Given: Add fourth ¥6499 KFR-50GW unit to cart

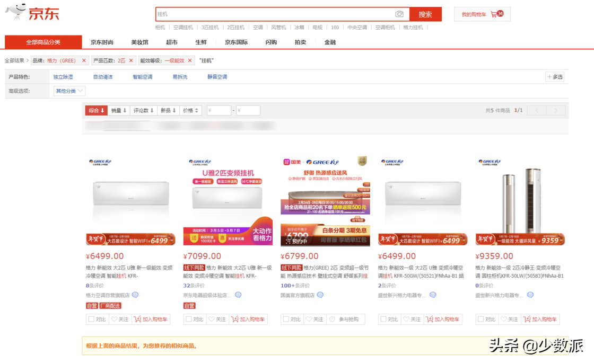Looking at the screenshot, I should pos(443,319).
